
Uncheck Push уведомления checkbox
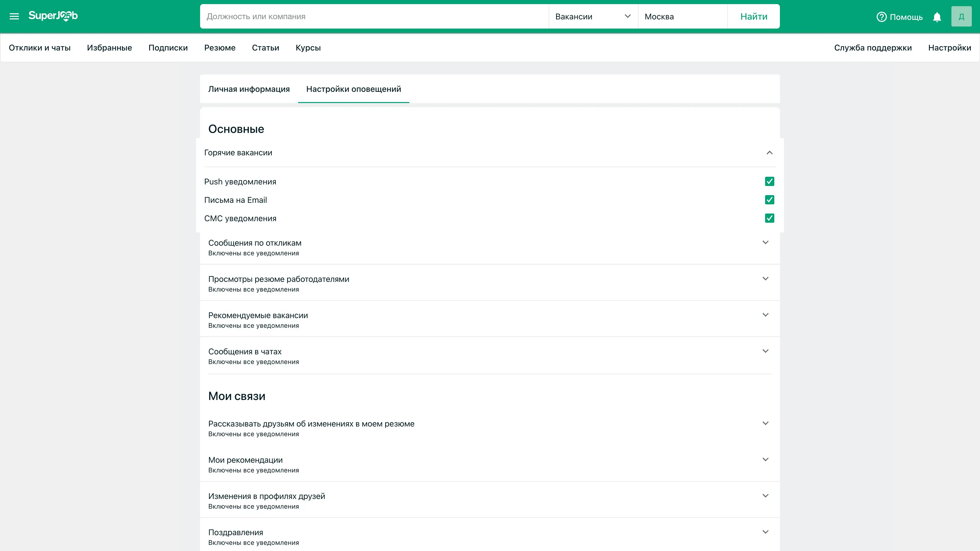[769, 181]
